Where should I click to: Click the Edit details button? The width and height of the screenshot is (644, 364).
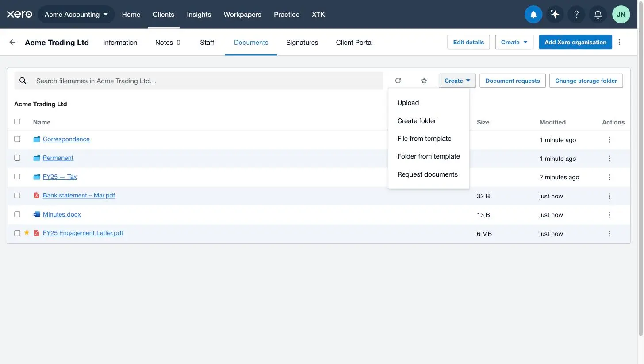click(468, 42)
